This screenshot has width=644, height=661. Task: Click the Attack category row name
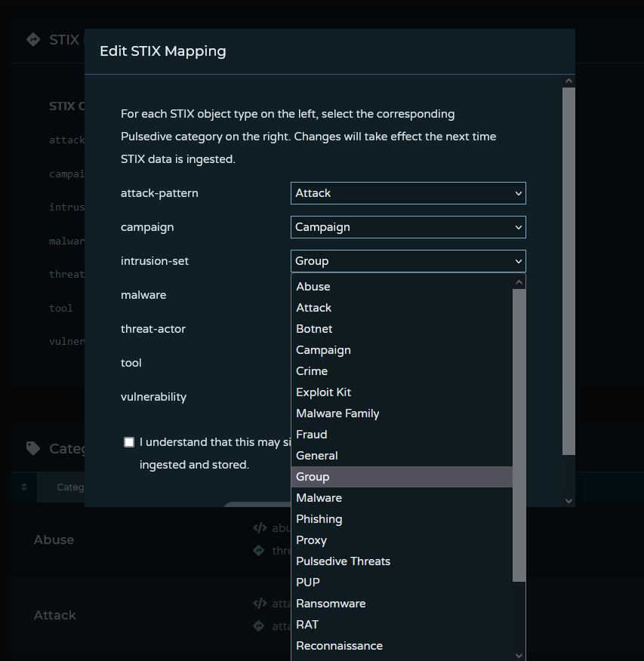coord(55,615)
